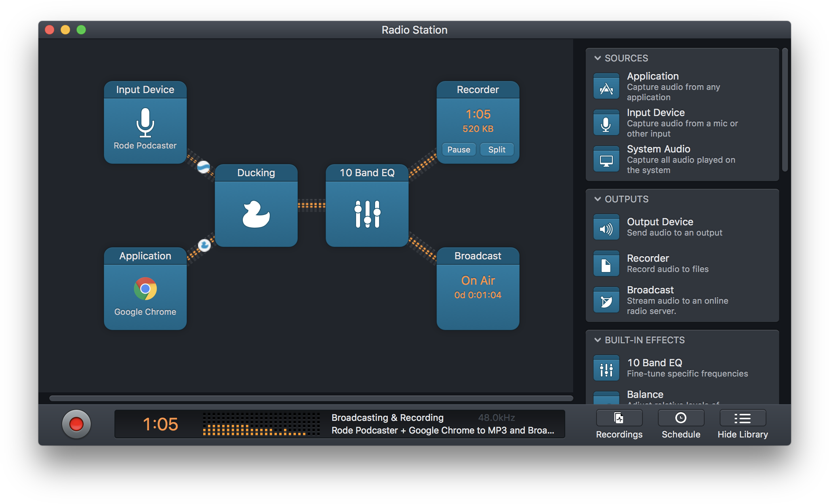This screenshot has width=829, height=504.
Task: Collapse the BUILT-IN EFFECTS section
Action: 597,340
